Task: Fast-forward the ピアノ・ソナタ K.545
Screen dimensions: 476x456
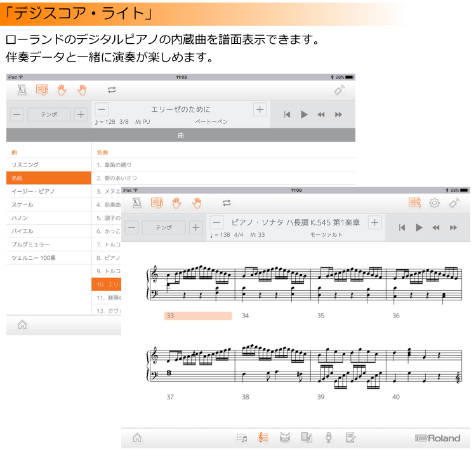Action: click(x=454, y=227)
